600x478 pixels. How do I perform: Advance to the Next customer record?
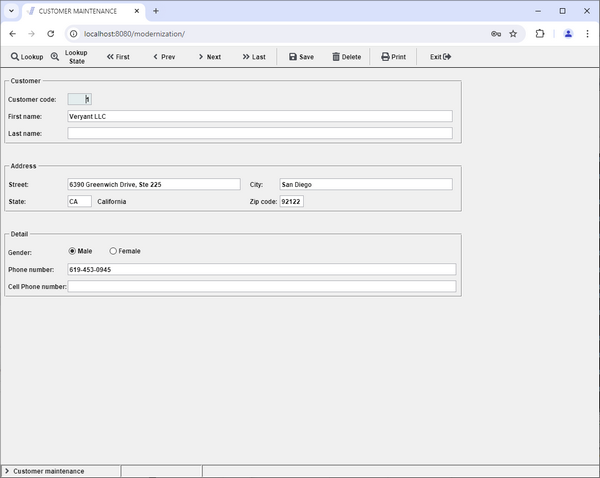208,57
